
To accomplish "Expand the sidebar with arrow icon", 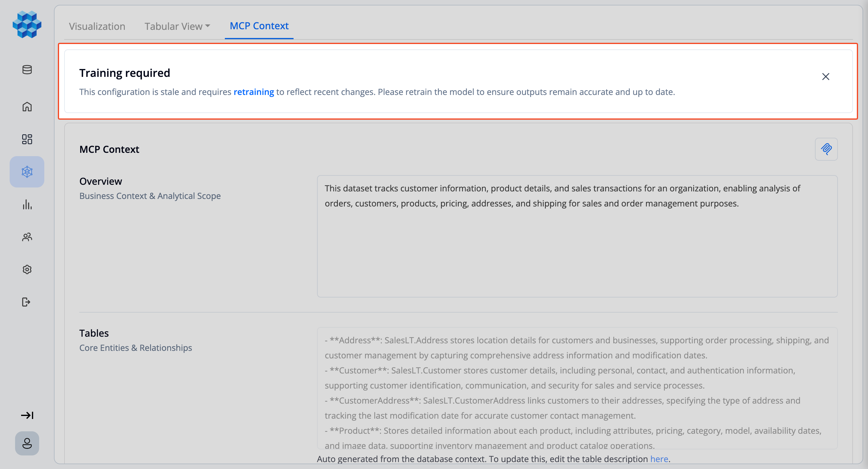I will pyautogui.click(x=27, y=415).
